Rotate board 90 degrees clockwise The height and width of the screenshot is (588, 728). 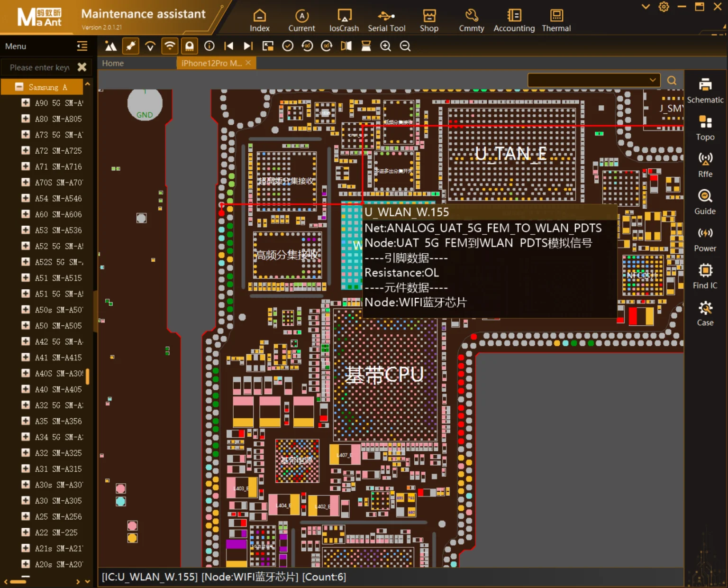point(327,46)
